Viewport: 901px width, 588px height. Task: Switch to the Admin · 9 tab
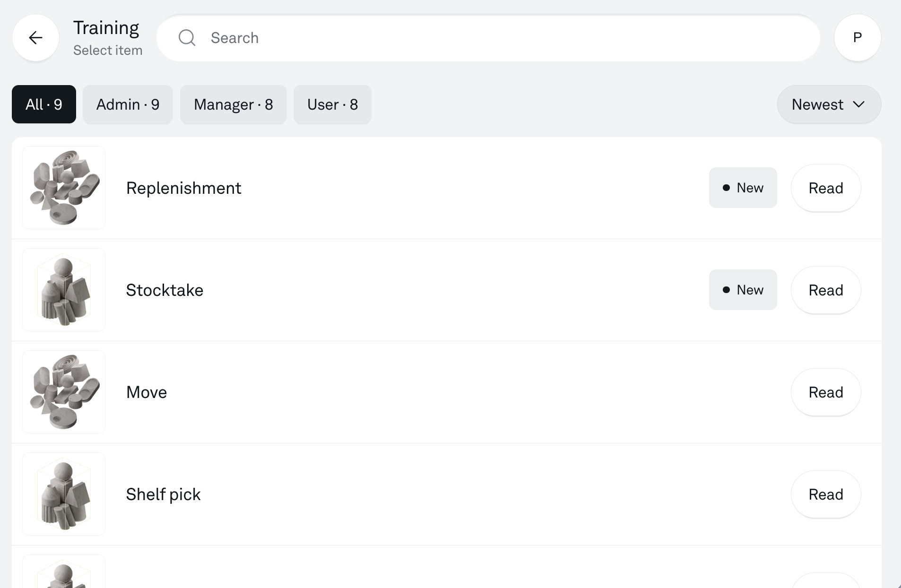tap(128, 104)
